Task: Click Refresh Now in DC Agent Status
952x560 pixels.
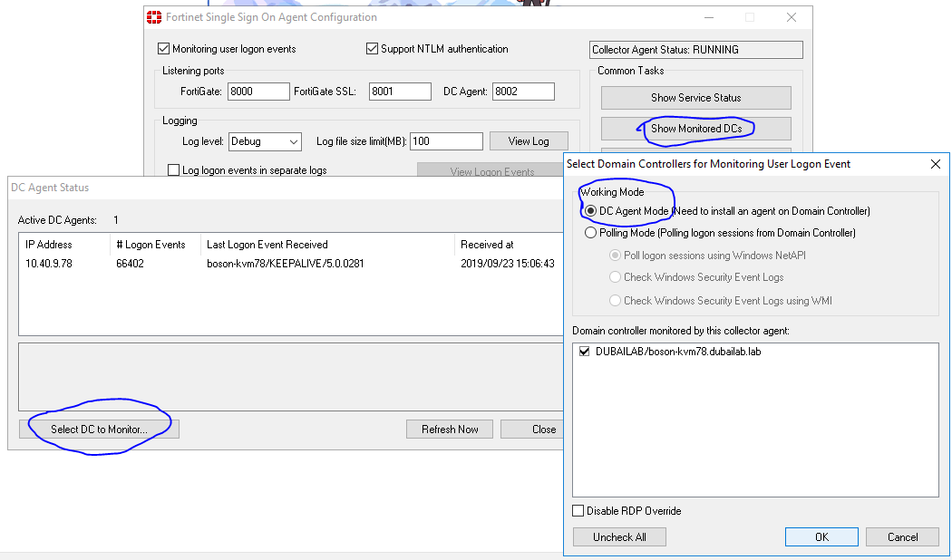Action: tap(450, 429)
